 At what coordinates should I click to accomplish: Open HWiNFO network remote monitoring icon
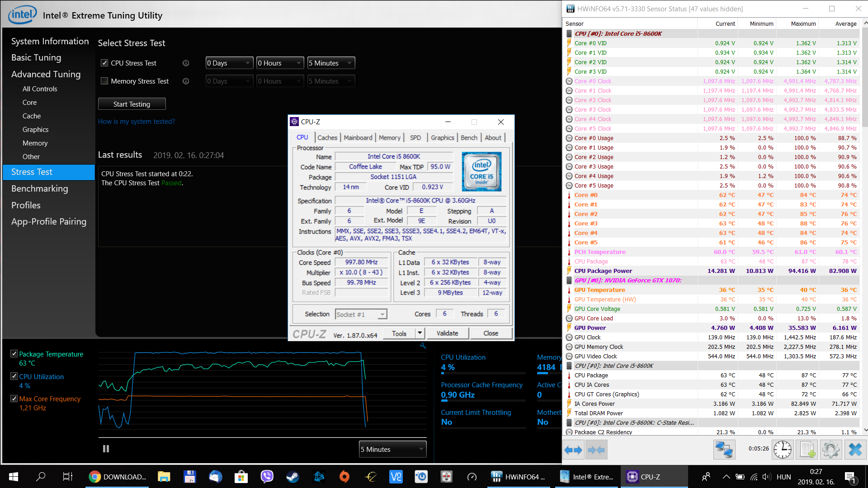point(724,450)
